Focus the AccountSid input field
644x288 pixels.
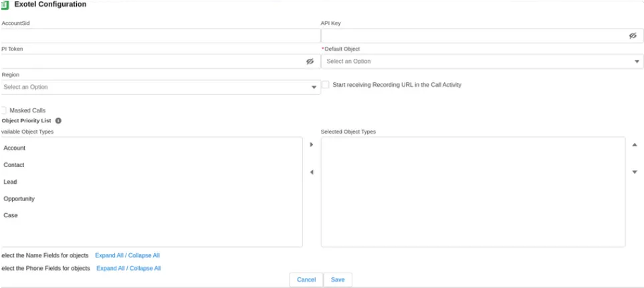pos(160,35)
